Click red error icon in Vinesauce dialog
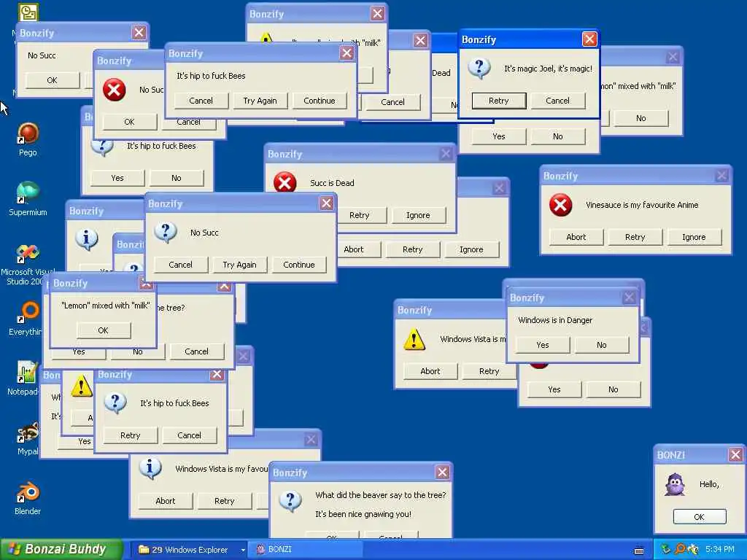 pos(561,205)
